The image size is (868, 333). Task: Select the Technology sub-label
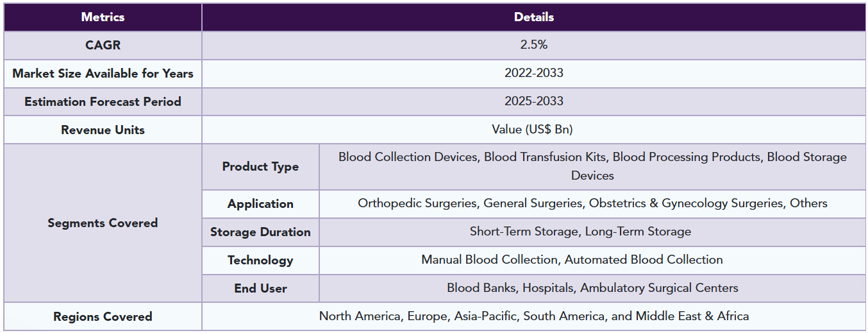coord(260,260)
